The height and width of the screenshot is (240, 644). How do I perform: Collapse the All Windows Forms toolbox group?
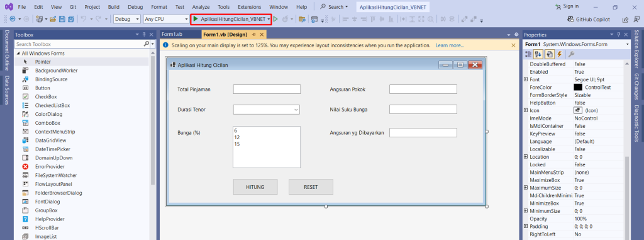(x=18, y=54)
